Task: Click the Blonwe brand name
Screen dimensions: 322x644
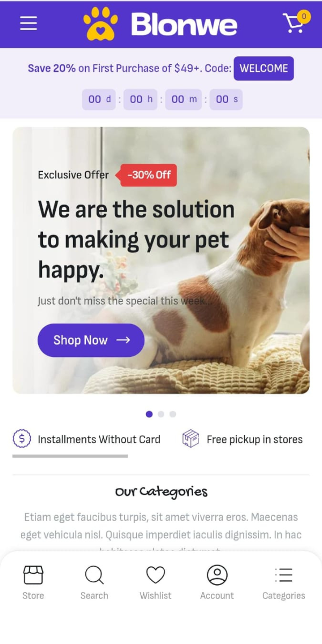Action: [184, 25]
